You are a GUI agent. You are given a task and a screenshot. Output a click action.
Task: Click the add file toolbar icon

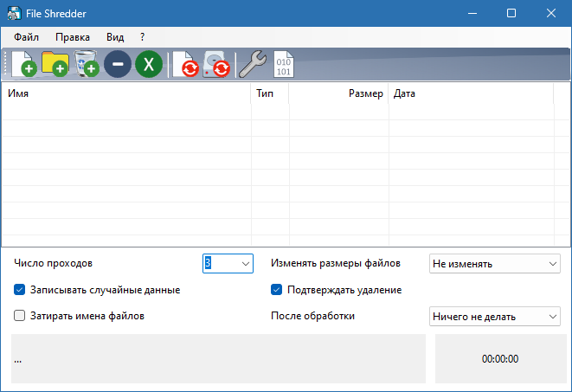[24, 64]
